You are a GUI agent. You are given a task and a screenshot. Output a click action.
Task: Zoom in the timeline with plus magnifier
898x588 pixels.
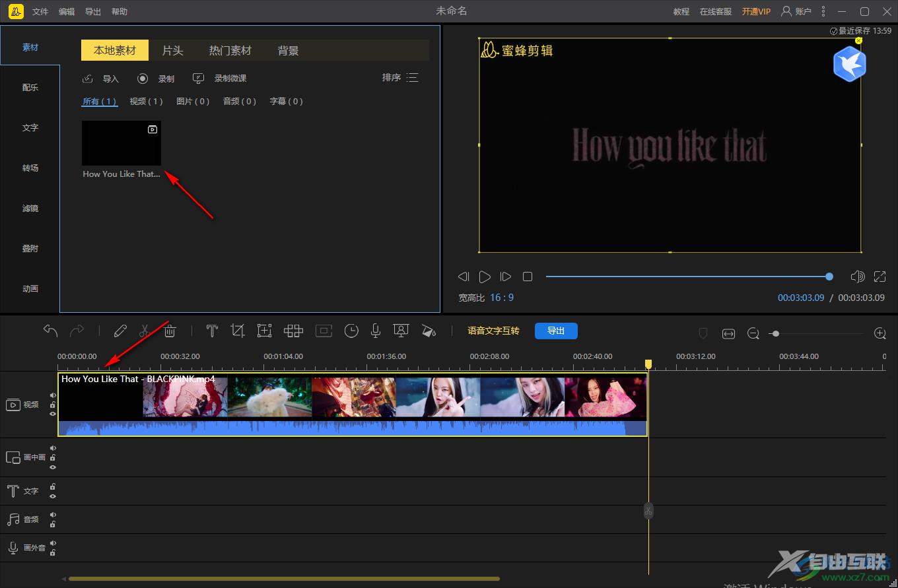pos(880,334)
